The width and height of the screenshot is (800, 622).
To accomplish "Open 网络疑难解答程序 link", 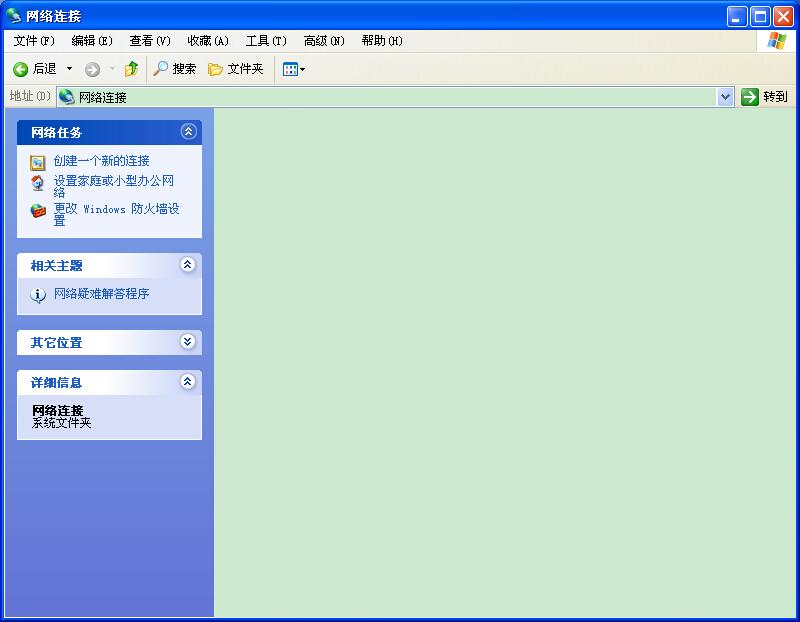I will click(x=102, y=294).
